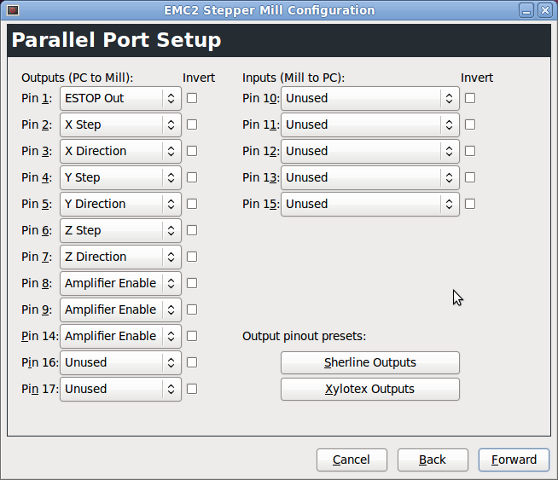This screenshot has width=558, height=480.
Task: Close the EMC2 Stepper Mill Configuration window
Action: pyautogui.click(x=545, y=10)
